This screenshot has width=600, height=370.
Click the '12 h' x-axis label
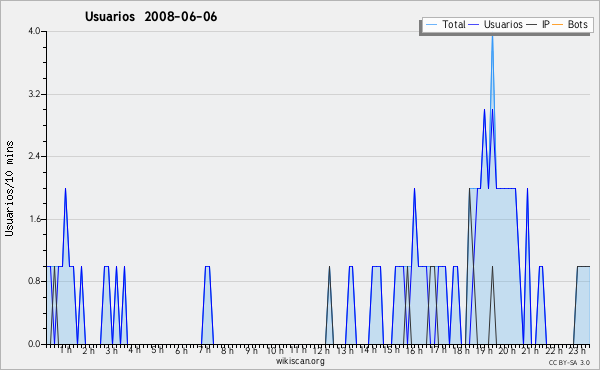pos(321,351)
